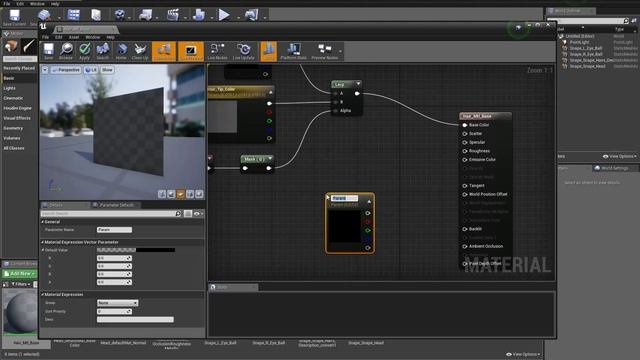Click the Source Control icon in main toolbar
The image size is (640, 360).
(x=44, y=16)
